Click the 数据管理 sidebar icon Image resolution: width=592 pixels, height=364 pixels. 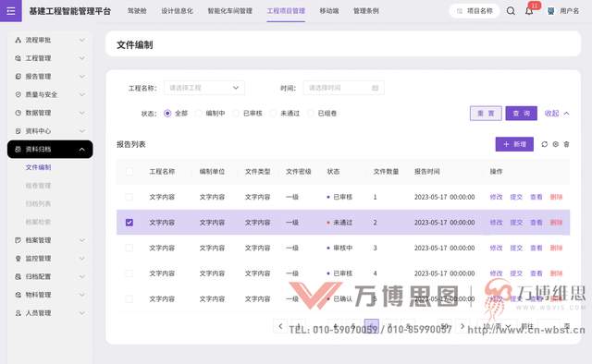[x=18, y=113]
